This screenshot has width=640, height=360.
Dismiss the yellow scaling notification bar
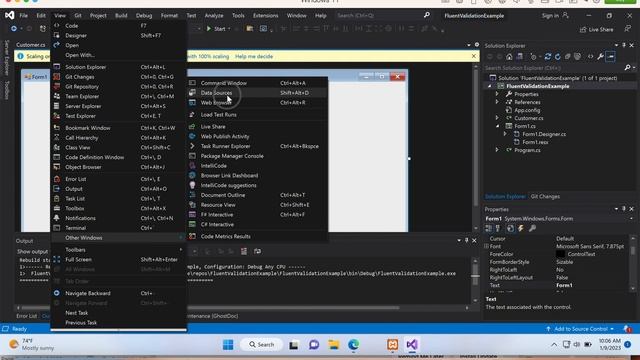pos(474,56)
